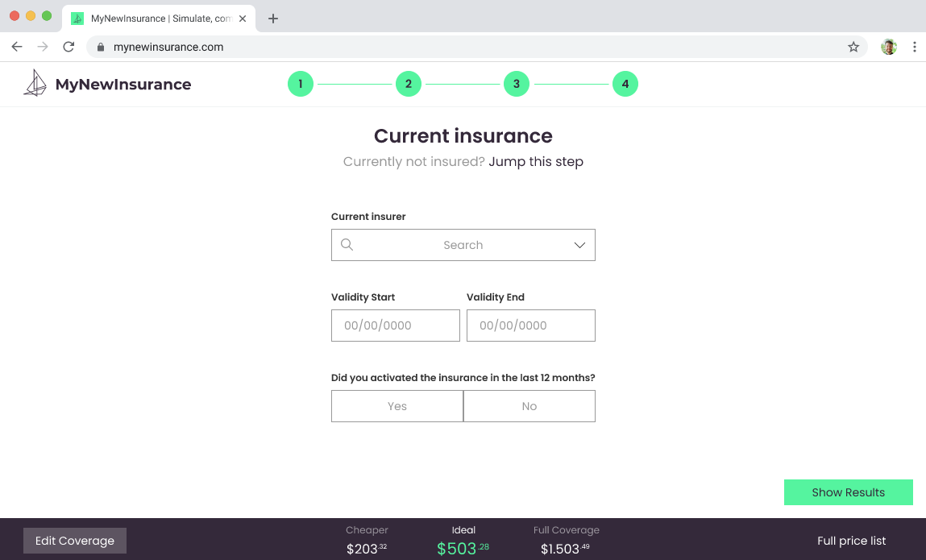This screenshot has width=926, height=560.
Task: Open the Edit Coverage button
Action: click(x=75, y=541)
